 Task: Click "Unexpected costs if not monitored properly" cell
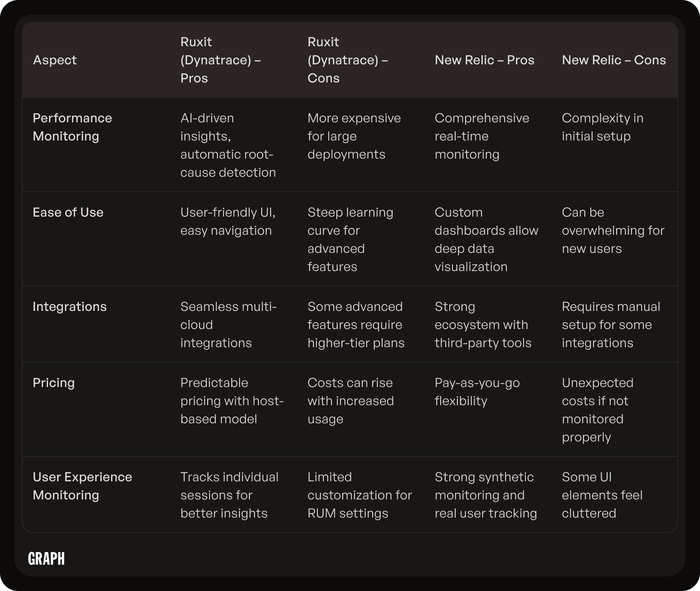[x=598, y=410]
